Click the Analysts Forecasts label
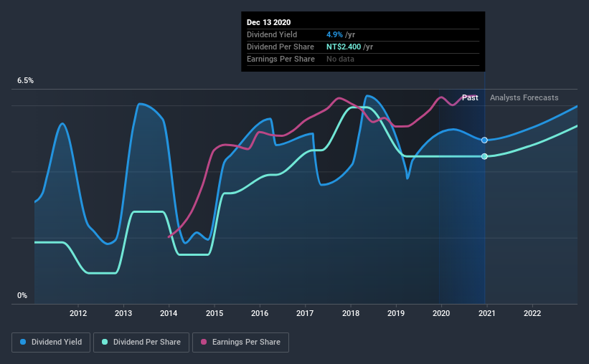 coord(524,97)
